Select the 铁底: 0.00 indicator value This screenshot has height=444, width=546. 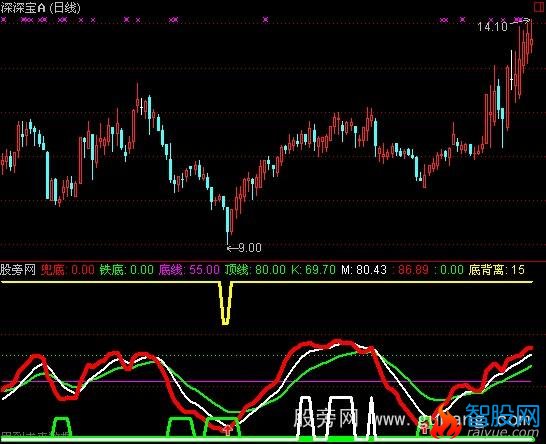pos(127,270)
